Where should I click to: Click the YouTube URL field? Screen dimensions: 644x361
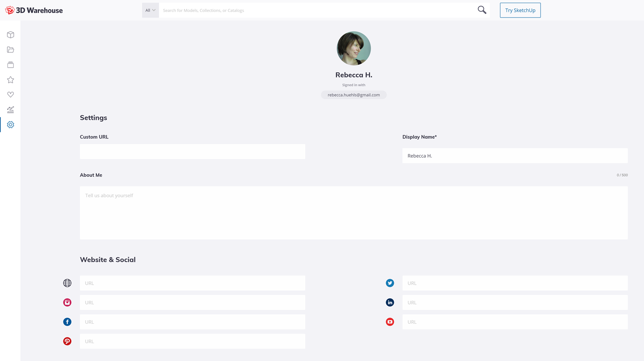pos(515,322)
